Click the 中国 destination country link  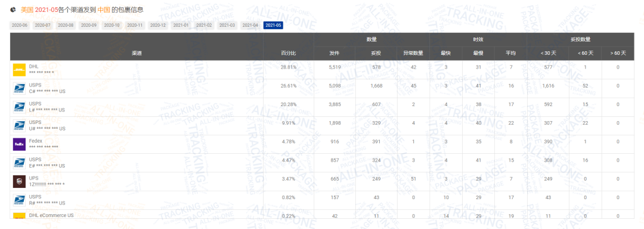click(x=104, y=9)
